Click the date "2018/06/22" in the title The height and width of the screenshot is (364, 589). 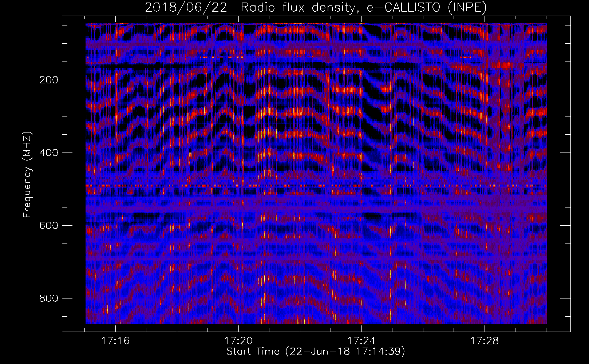(186, 8)
